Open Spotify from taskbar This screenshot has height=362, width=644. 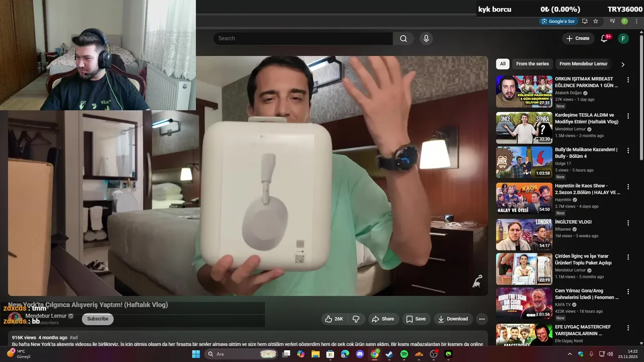404,354
